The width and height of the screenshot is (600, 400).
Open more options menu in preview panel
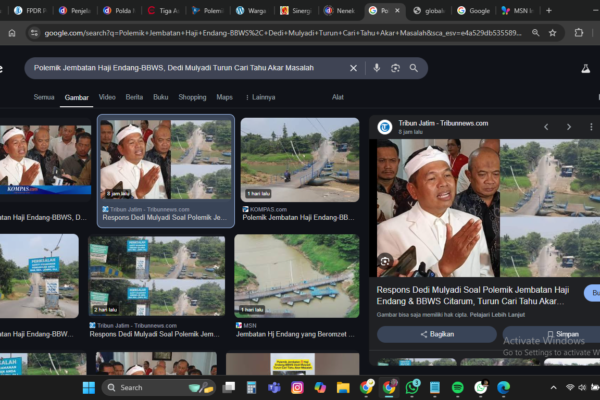tap(591, 127)
